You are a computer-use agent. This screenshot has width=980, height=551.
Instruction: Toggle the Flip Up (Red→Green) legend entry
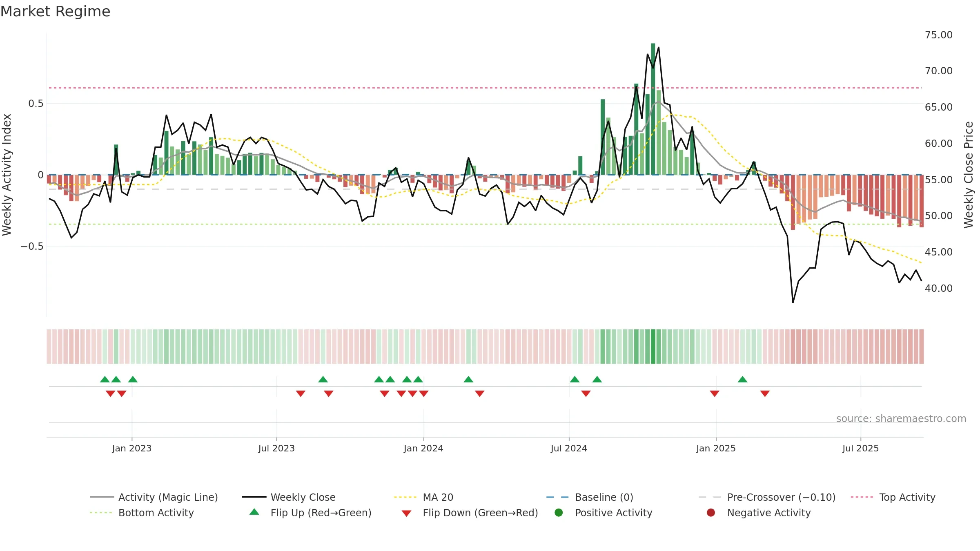click(x=310, y=513)
